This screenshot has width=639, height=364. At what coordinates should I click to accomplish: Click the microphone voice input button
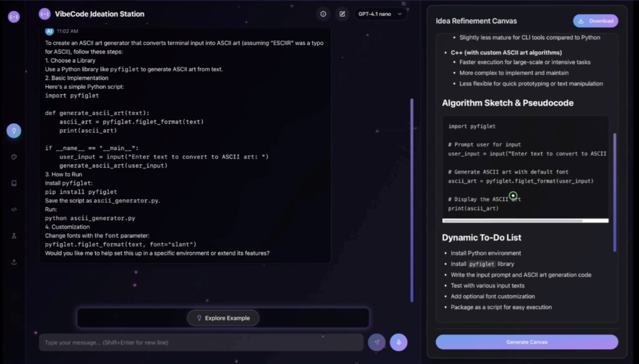(398, 342)
